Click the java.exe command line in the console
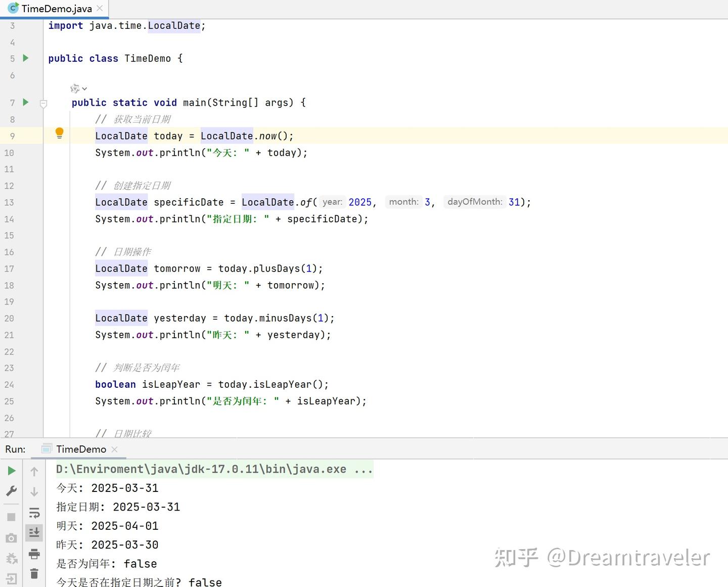 click(214, 469)
